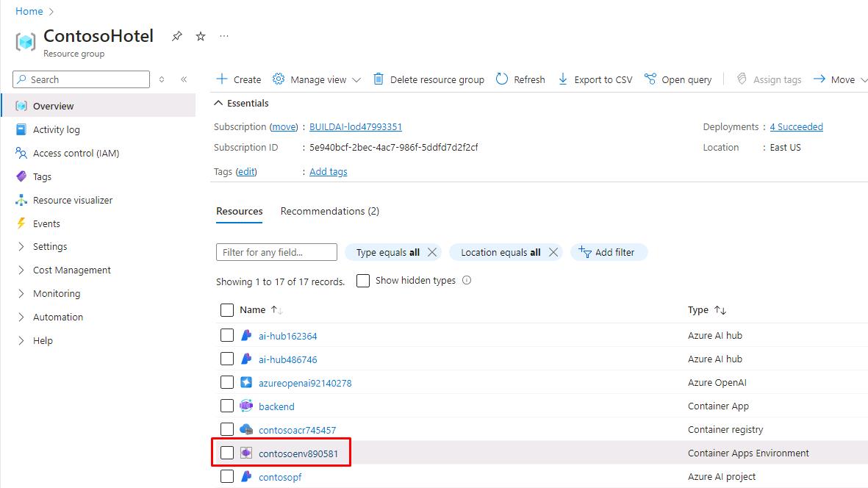868x488 pixels.
Task: Tick the select-all Name header checkbox
Action: [227, 310]
